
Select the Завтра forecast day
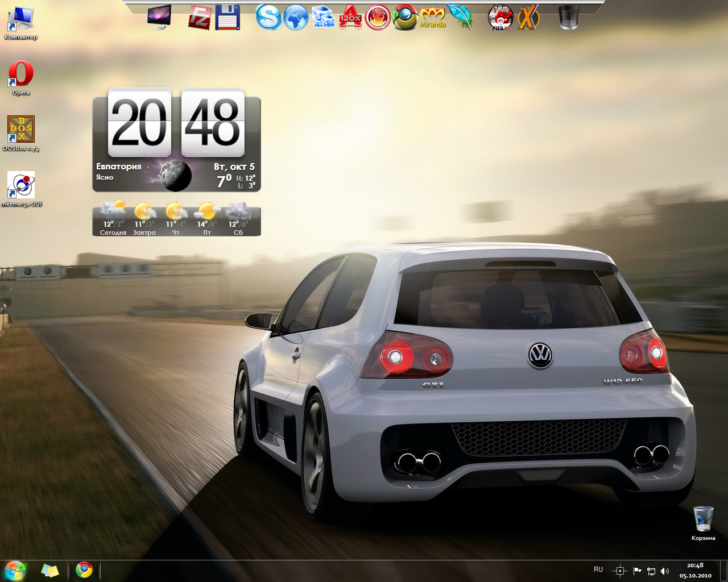pyautogui.click(x=144, y=218)
